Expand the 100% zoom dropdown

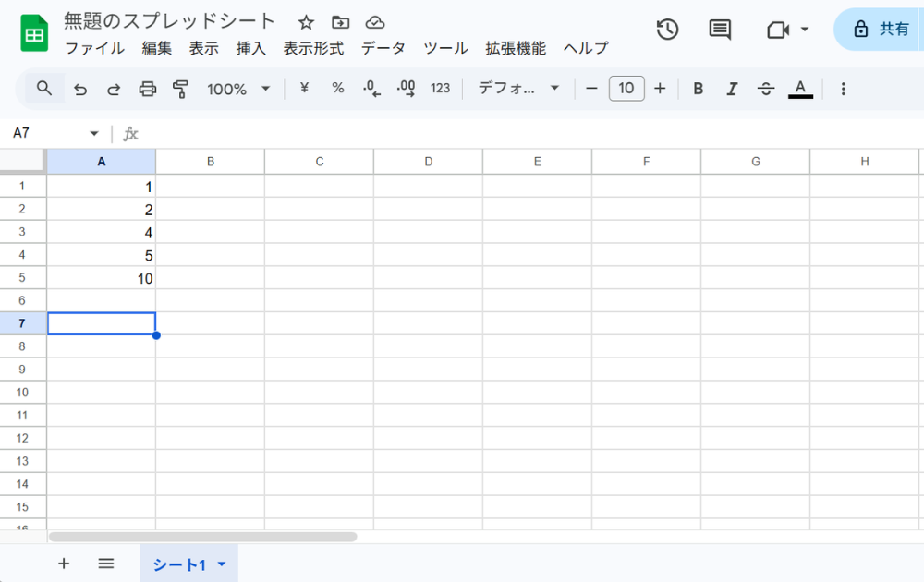tap(238, 89)
